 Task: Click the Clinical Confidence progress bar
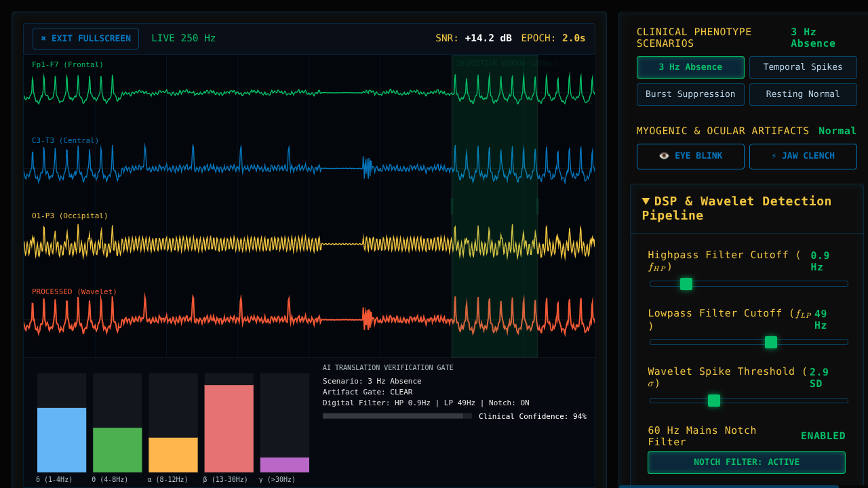click(397, 416)
